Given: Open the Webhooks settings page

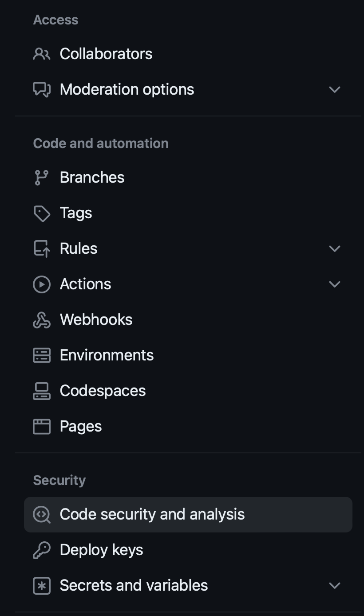Looking at the screenshot, I should click(x=96, y=320).
